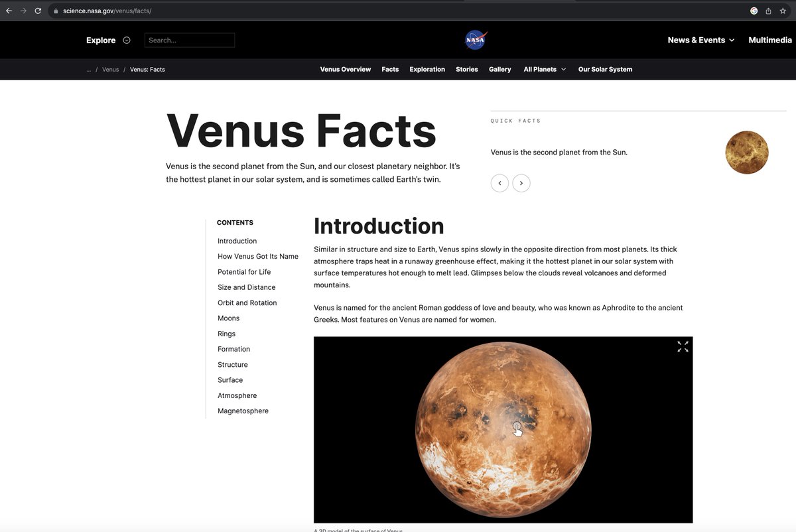Viewport: 796px width, 532px height.
Task: Jump to Structure section
Action: pos(232,365)
